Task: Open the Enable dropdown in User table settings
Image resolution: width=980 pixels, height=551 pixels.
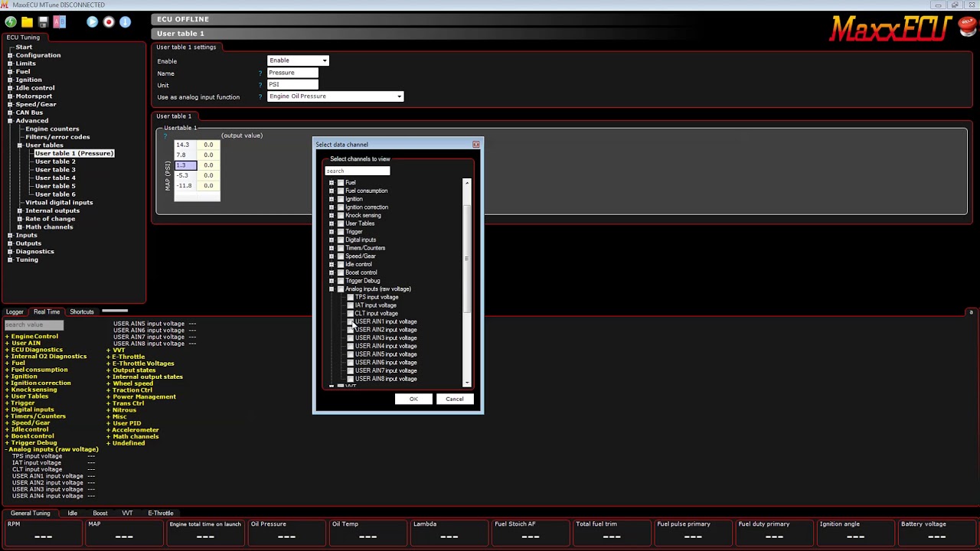Action: click(x=298, y=60)
